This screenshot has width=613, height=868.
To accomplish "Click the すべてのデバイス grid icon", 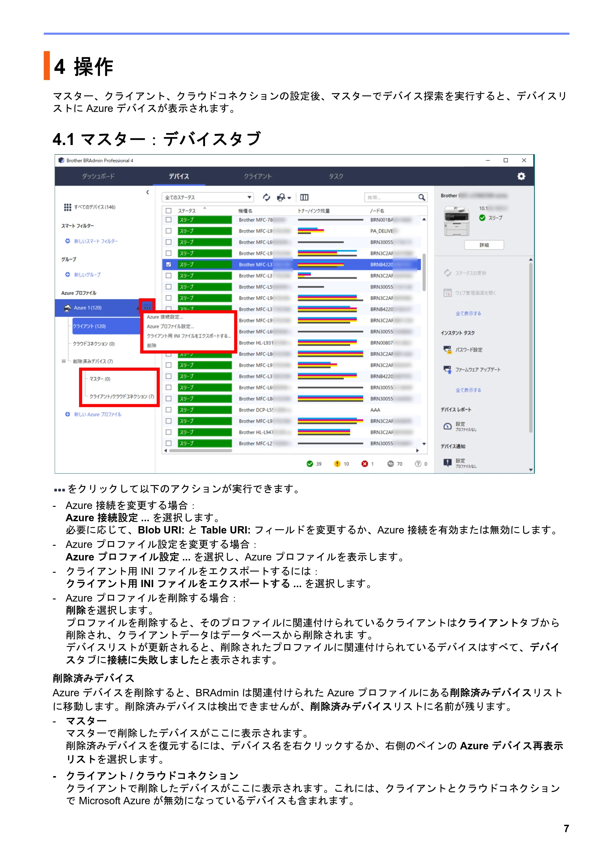I will point(67,207).
